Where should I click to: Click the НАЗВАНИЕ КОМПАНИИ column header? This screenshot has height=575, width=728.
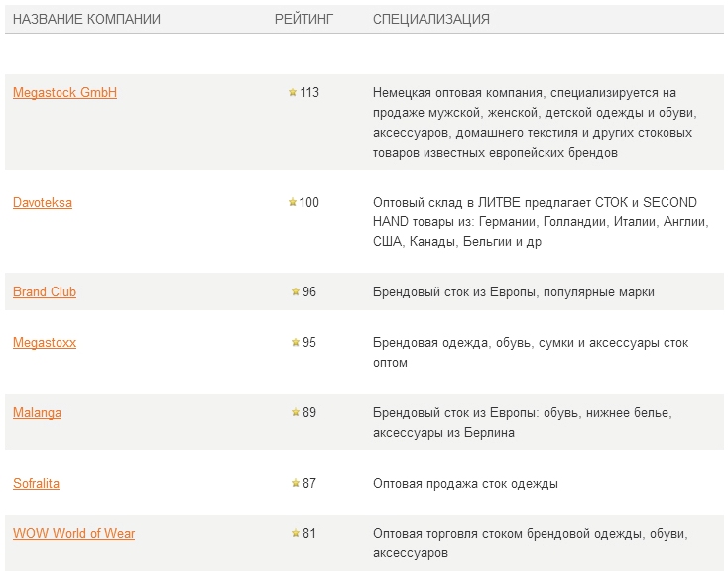(87, 19)
